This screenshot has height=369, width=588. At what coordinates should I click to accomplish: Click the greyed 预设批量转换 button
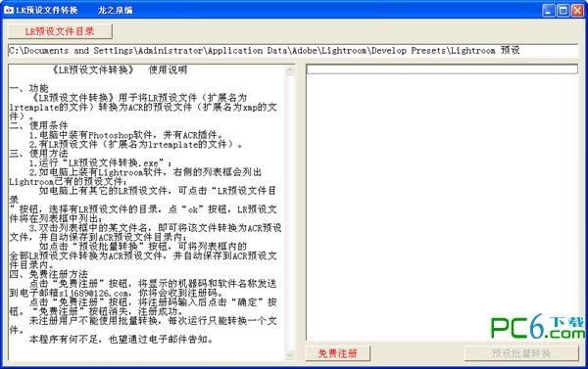coord(521,353)
